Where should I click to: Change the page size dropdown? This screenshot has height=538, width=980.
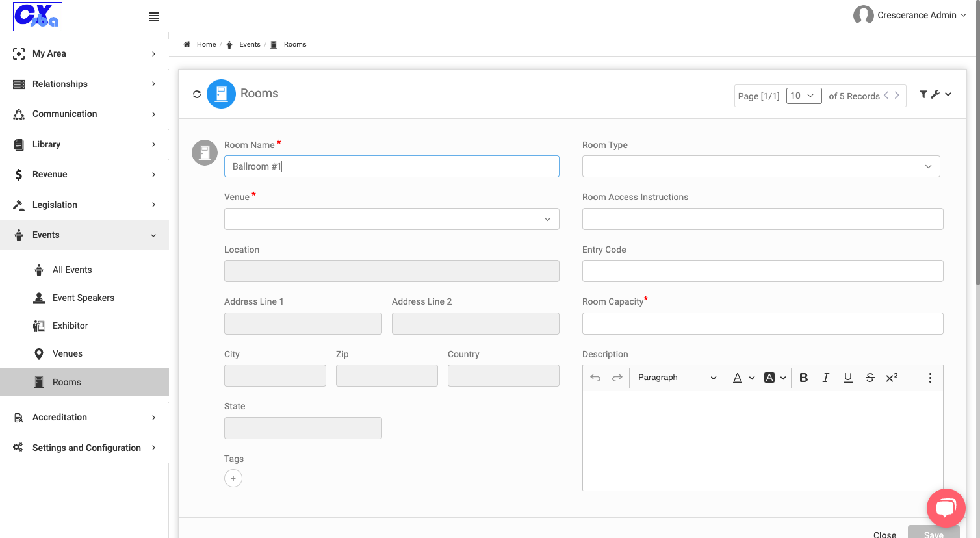pyautogui.click(x=804, y=96)
